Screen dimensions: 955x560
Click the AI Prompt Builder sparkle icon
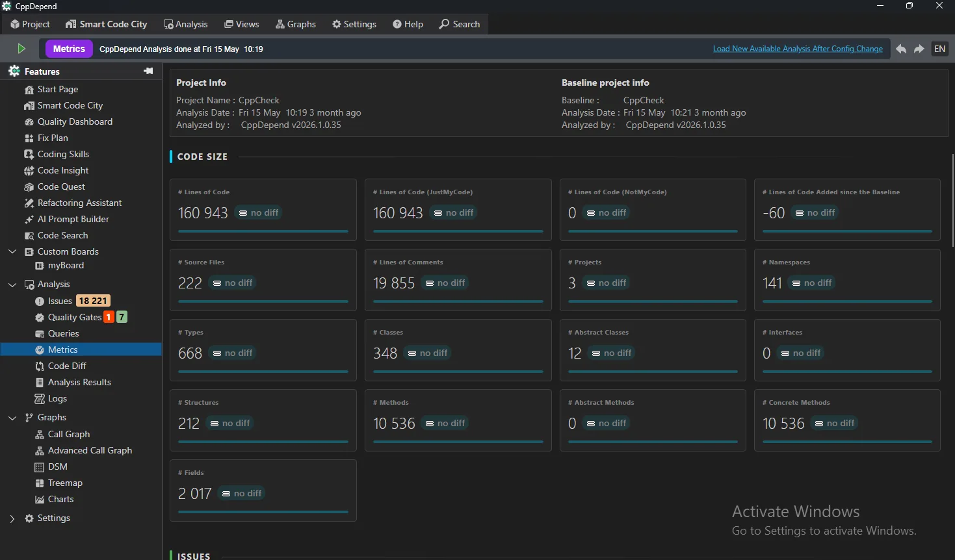(29, 220)
